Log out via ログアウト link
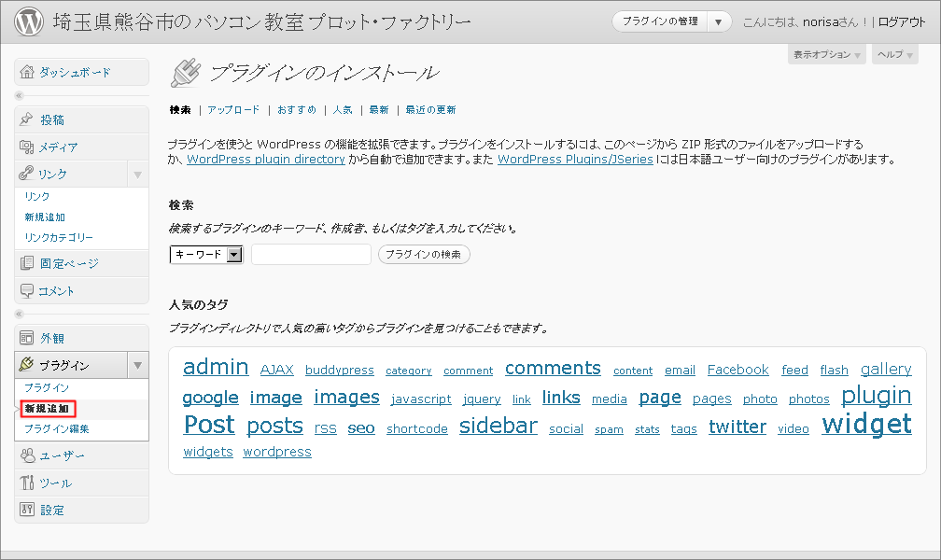Viewport: 941px width, 560px height. 902,22
